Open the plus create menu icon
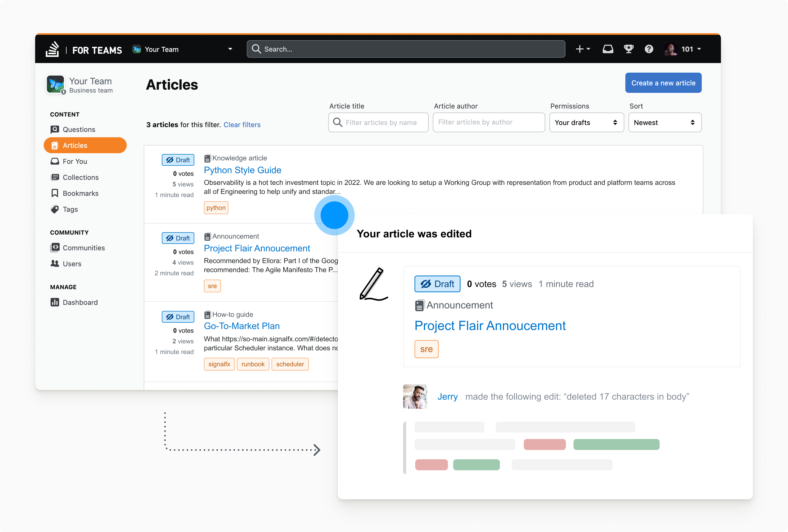 580,49
